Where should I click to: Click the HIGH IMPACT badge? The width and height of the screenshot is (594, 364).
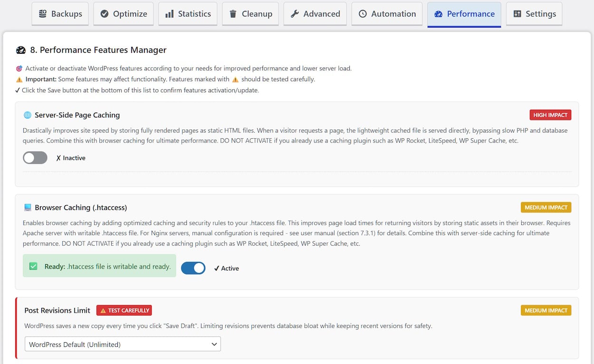click(x=550, y=115)
